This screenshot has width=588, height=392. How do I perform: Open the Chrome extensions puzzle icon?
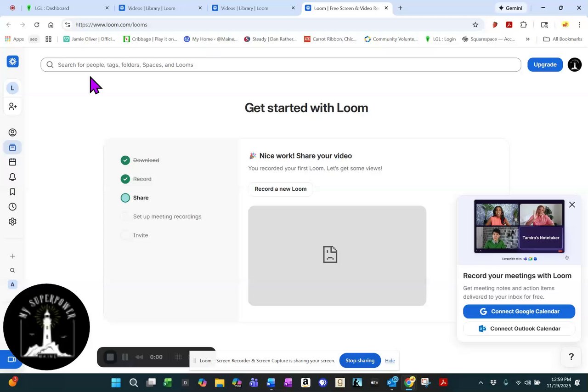coord(523,25)
